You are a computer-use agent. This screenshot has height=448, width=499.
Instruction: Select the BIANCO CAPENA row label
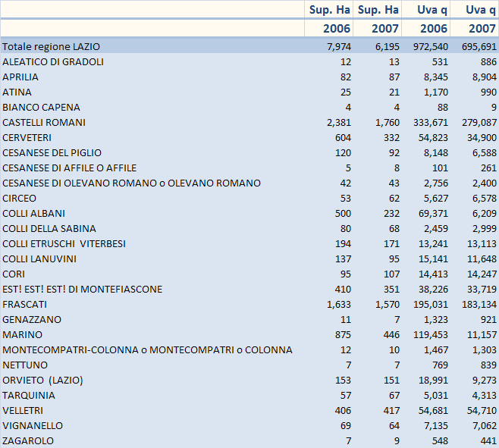click(x=41, y=108)
